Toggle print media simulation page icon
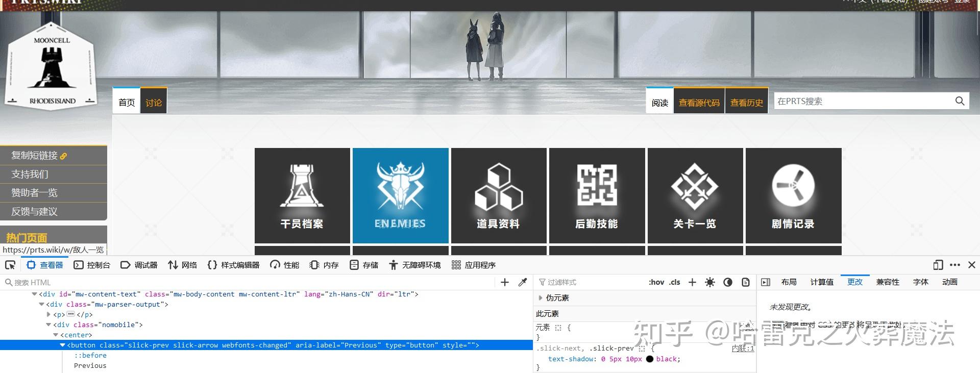Viewport: 980px width, 373px height. 746,282
